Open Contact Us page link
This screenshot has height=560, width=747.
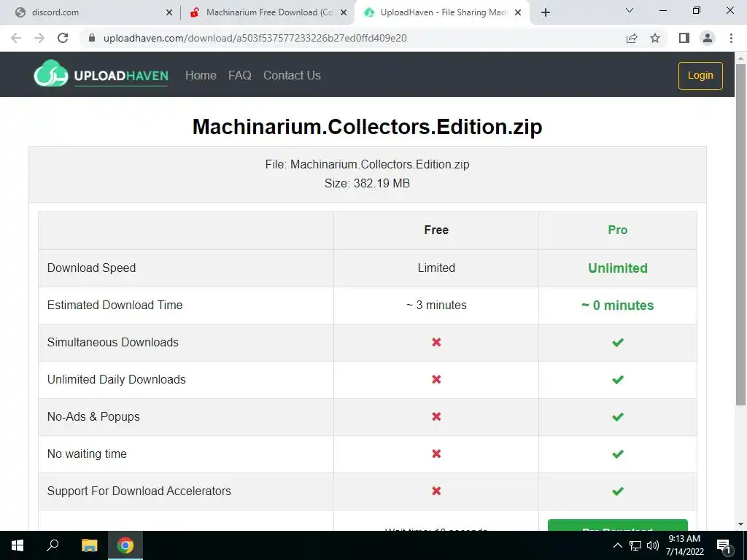coord(292,75)
